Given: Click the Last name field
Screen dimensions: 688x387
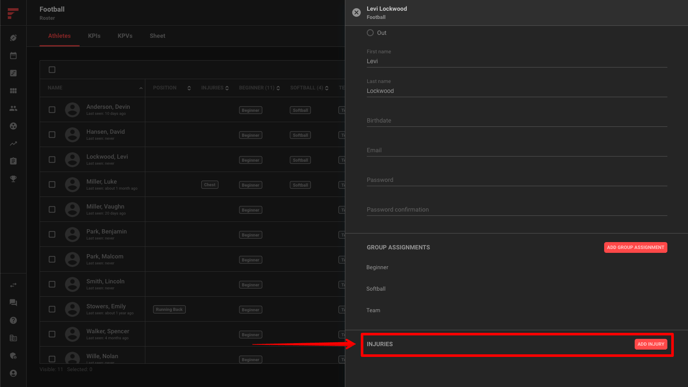Looking at the screenshot, I should coord(517,88).
